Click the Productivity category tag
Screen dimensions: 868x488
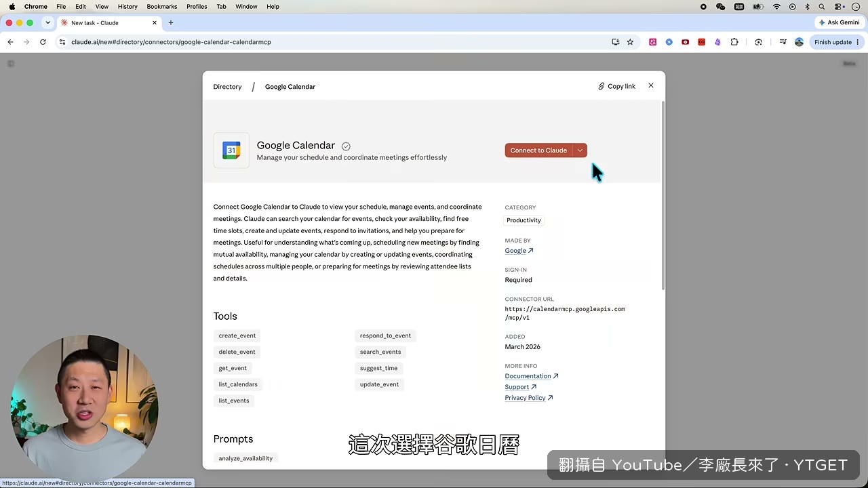(x=524, y=220)
